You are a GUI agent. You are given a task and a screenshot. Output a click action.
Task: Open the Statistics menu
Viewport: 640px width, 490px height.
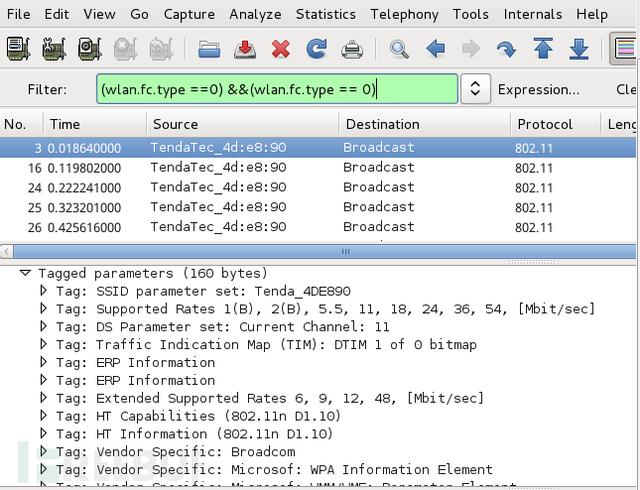[325, 14]
